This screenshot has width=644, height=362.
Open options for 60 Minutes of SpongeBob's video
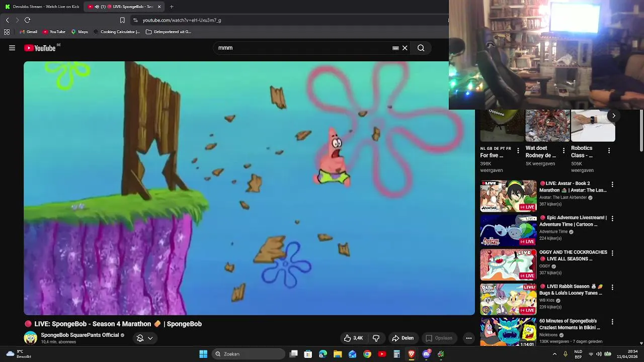click(612, 322)
